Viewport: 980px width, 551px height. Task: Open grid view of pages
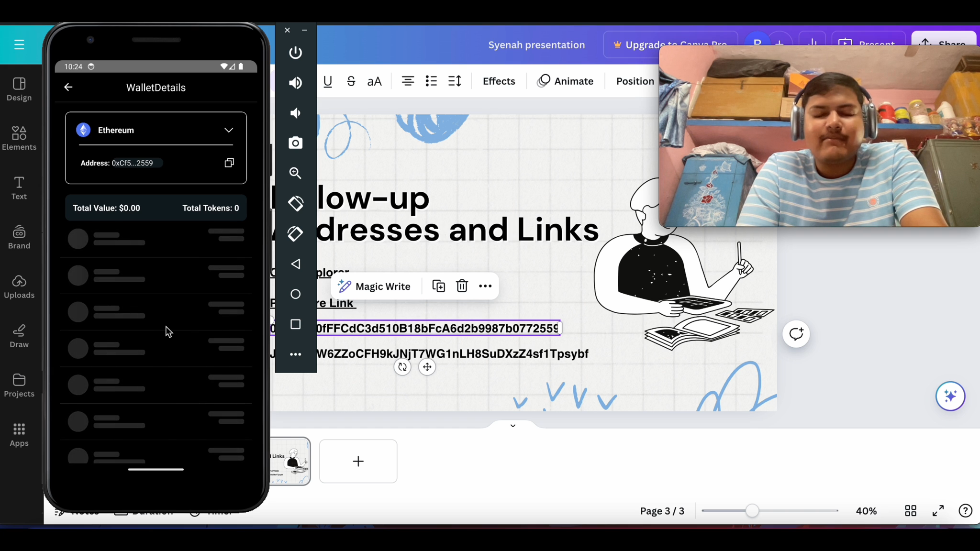[911, 511]
